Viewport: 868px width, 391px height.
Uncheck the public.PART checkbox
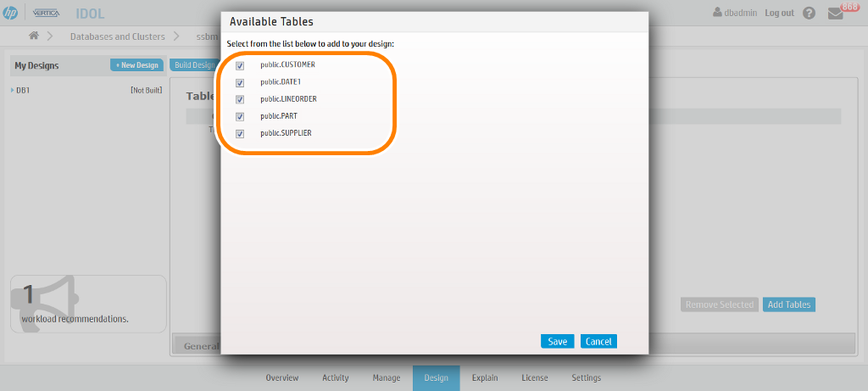pyautogui.click(x=240, y=117)
